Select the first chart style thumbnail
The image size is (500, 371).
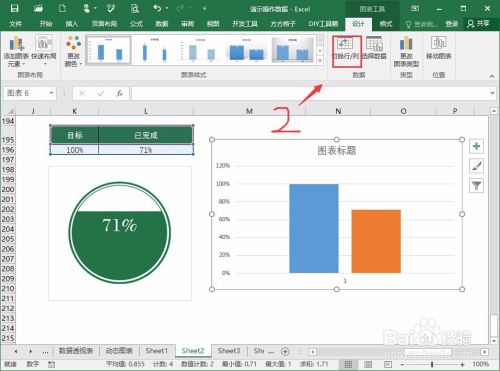109,50
